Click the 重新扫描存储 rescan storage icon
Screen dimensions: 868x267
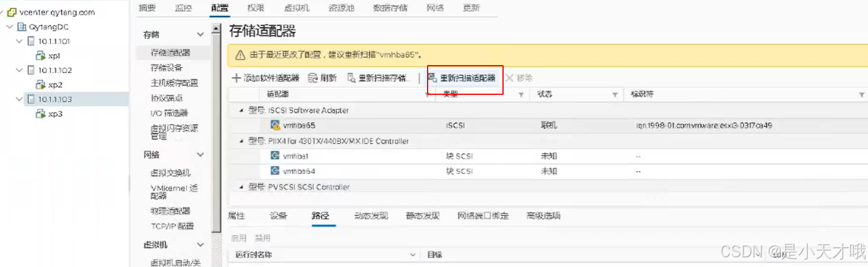[351, 78]
